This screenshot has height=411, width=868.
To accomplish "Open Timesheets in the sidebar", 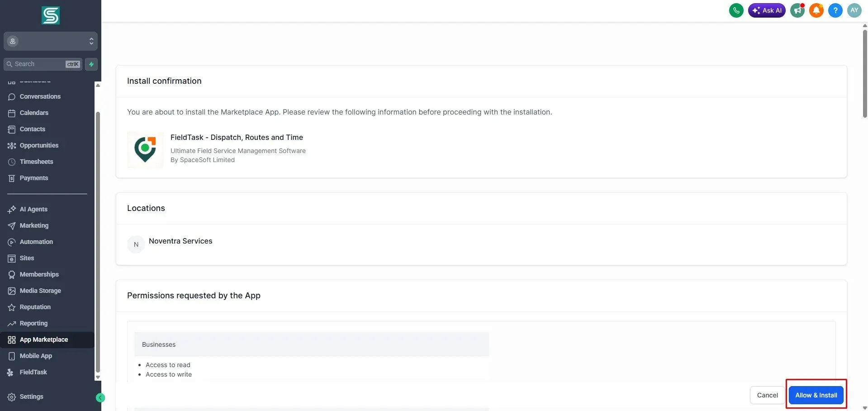I will coord(47,162).
